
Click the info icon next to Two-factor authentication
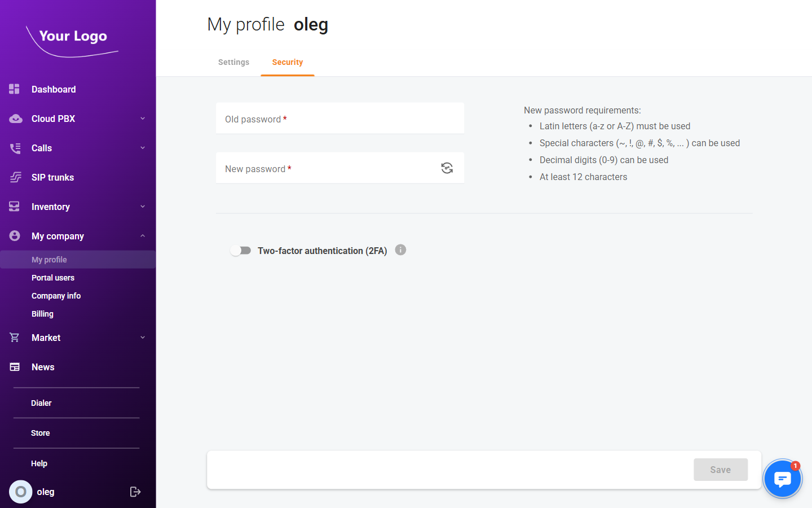click(x=400, y=249)
